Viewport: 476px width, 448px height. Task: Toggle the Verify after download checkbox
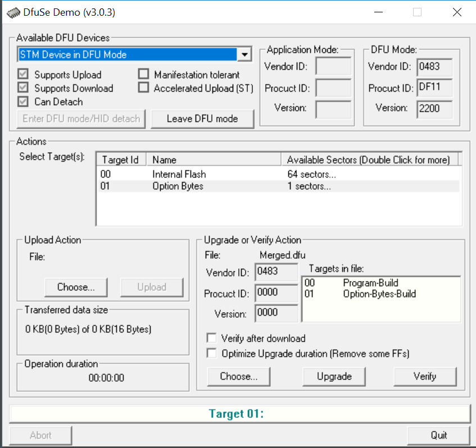pyautogui.click(x=212, y=338)
